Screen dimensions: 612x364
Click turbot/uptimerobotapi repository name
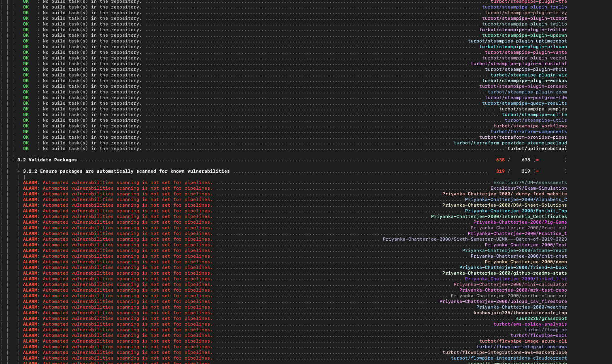coord(537,149)
